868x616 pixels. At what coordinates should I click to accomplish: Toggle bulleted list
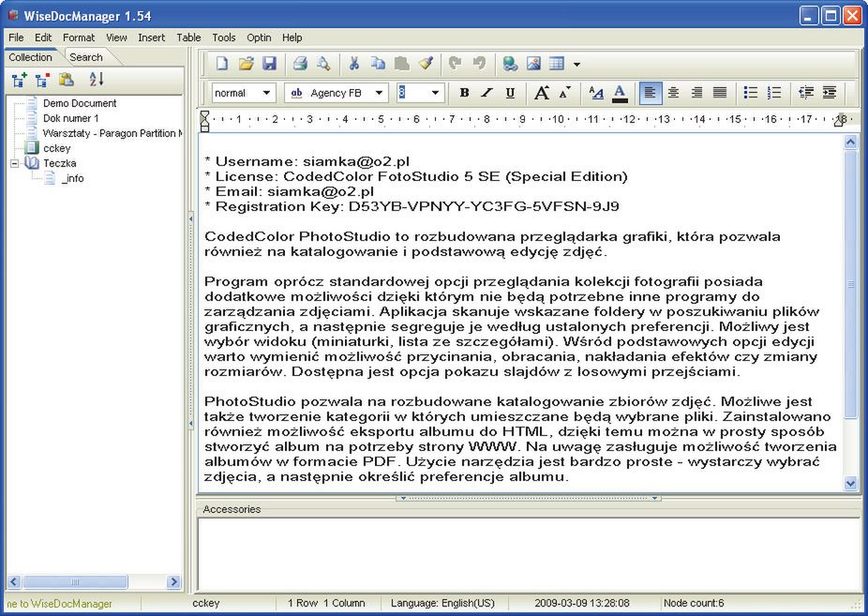(751, 93)
